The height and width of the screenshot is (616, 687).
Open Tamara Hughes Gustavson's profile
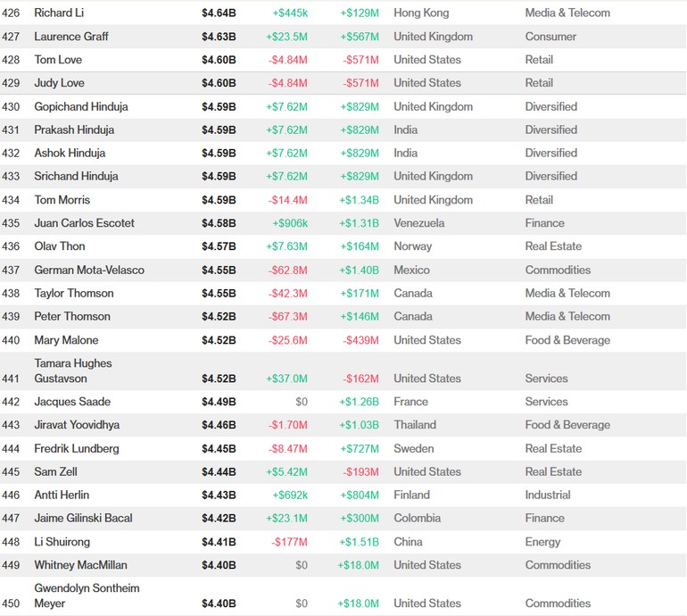72,370
